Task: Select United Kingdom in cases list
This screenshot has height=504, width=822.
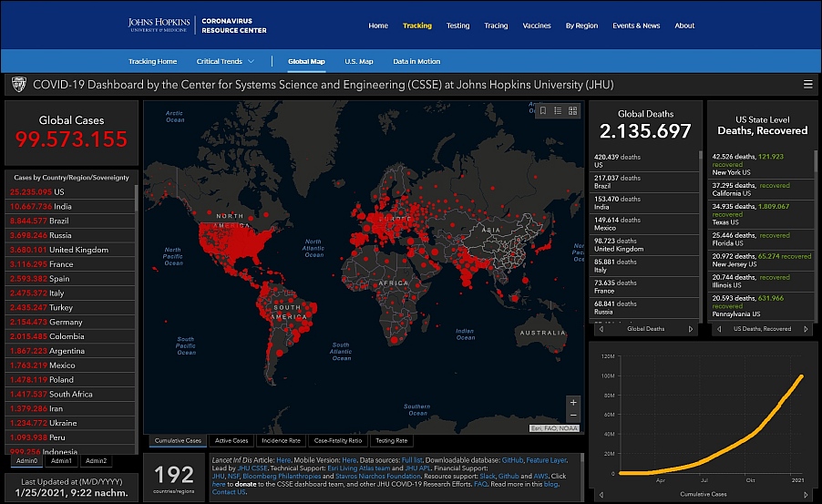Action: pyautogui.click(x=70, y=250)
